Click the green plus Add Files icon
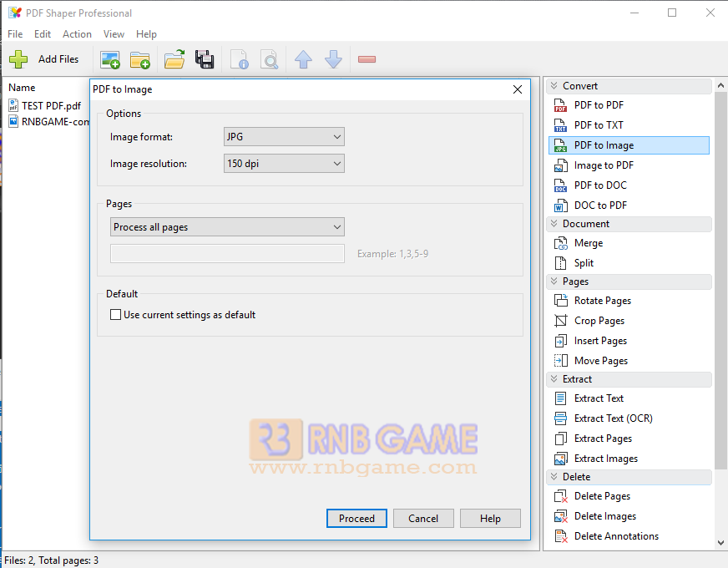 point(18,59)
